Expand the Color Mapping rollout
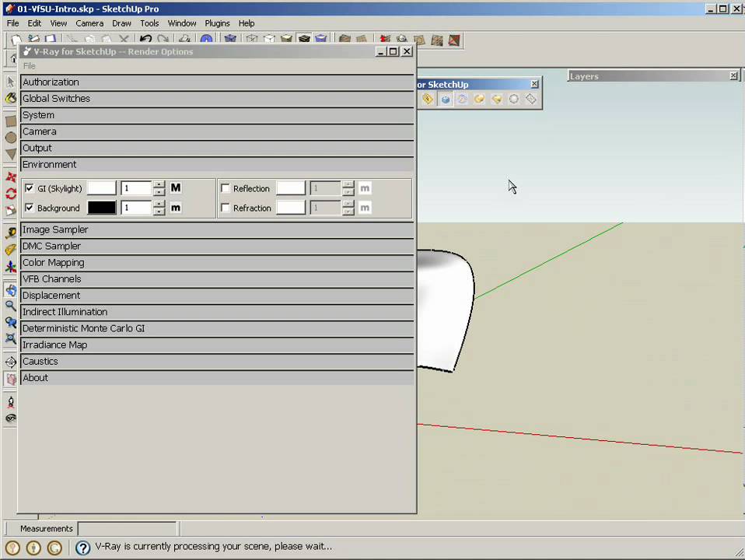 coord(217,262)
